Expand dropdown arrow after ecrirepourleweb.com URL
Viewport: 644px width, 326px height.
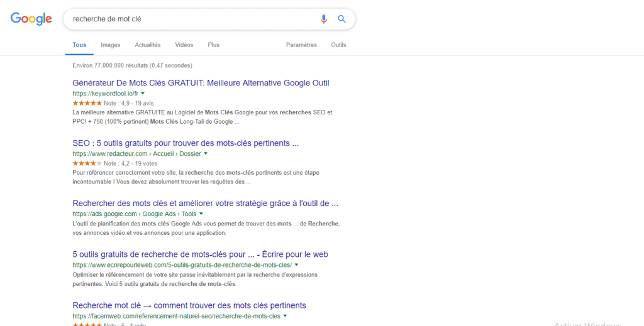pos(297,265)
